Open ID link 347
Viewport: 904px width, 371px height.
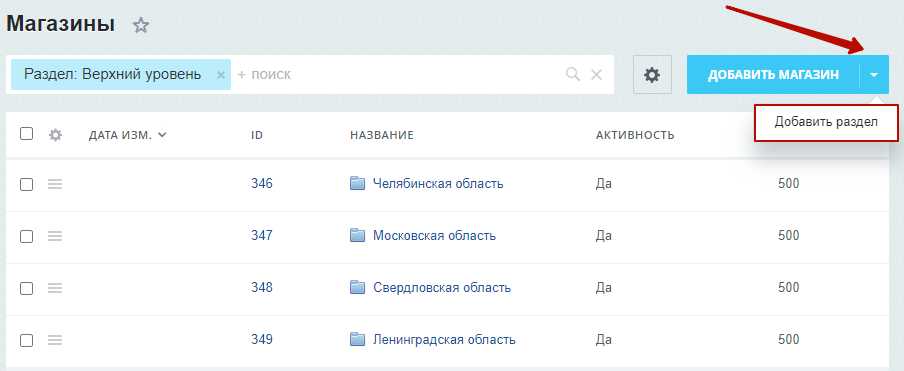pos(262,236)
